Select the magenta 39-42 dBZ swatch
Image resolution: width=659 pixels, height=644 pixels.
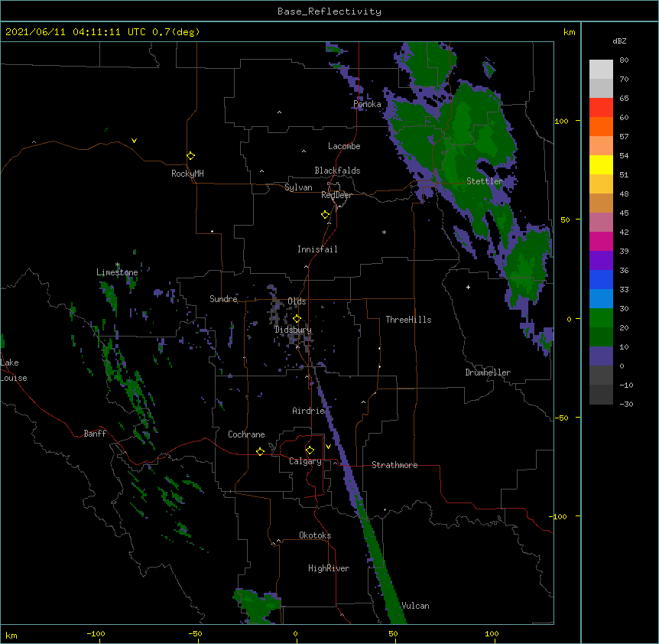[x=601, y=241]
